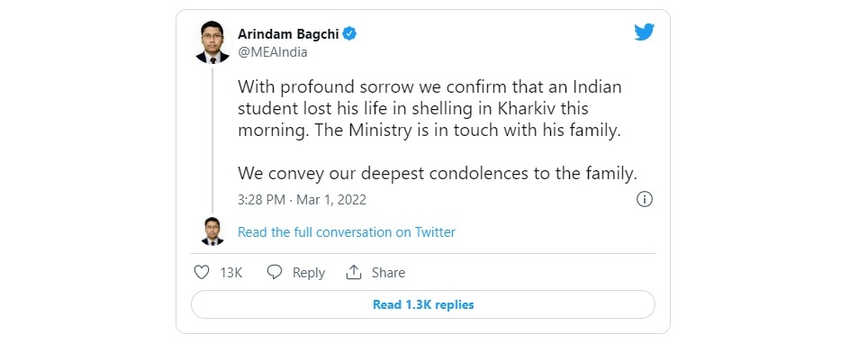Click the Read 1.3K replies button
This screenshot has height=353, width=868.
coord(423,304)
